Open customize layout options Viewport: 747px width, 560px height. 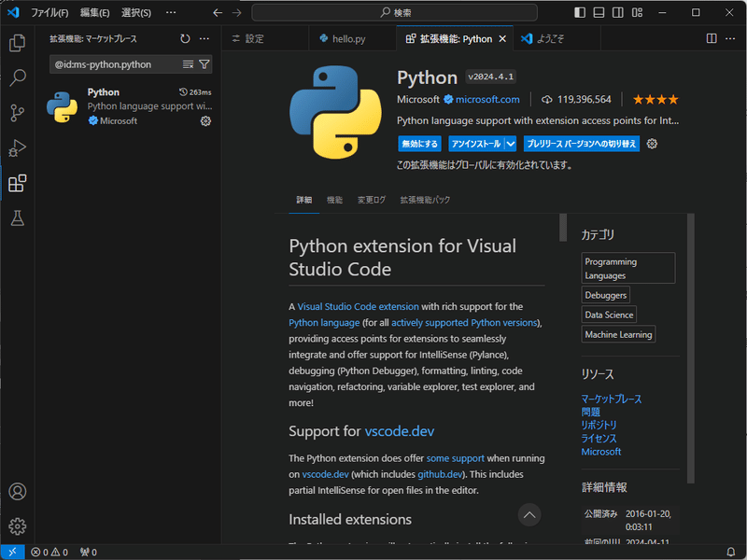pyautogui.click(x=637, y=13)
